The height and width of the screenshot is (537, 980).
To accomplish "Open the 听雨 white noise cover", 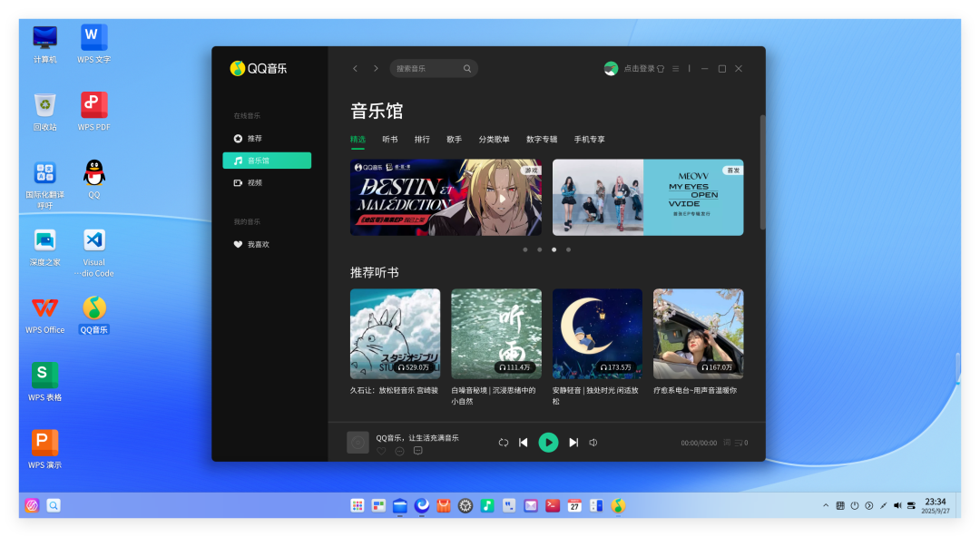I will coord(496,334).
